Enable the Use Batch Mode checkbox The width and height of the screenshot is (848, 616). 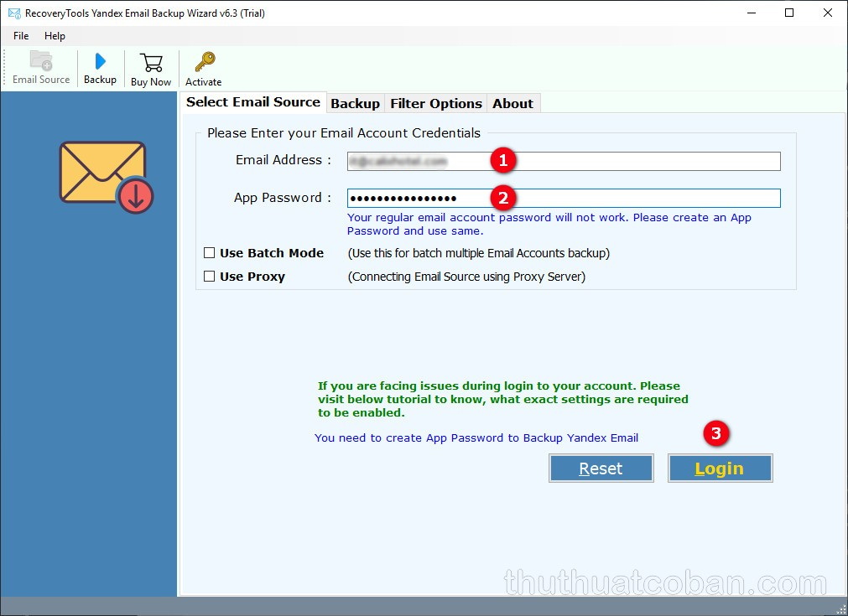210,253
